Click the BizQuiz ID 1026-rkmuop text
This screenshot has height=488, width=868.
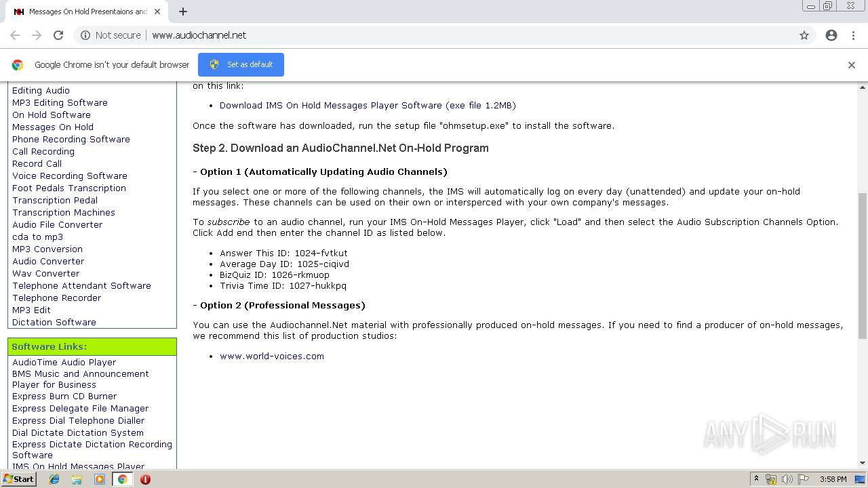pyautogui.click(x=275, y=274)
